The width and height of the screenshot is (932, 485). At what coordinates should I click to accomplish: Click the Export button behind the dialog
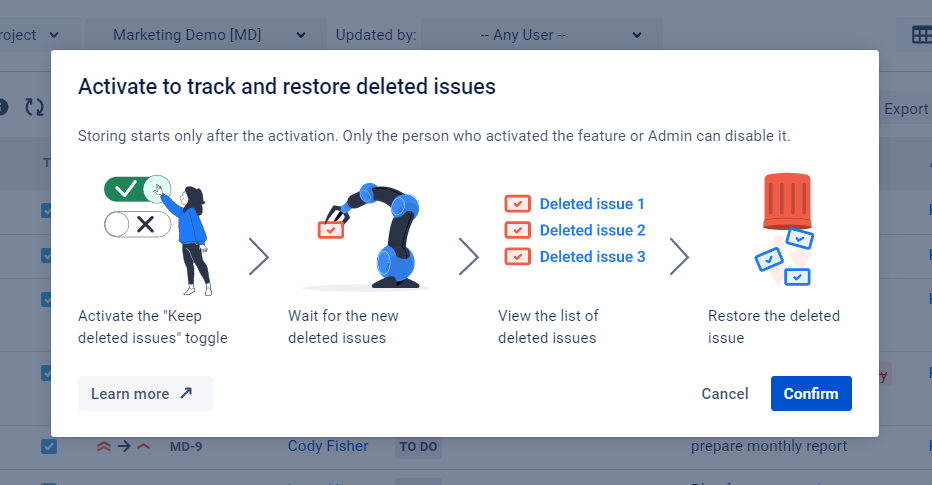point(905,109)
